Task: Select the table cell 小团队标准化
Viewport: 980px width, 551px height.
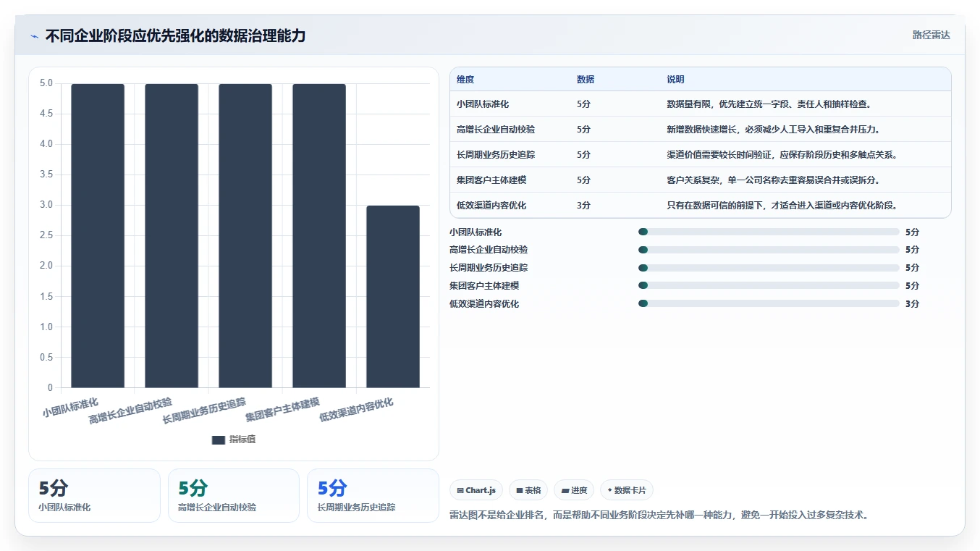Action: [483, 104]
